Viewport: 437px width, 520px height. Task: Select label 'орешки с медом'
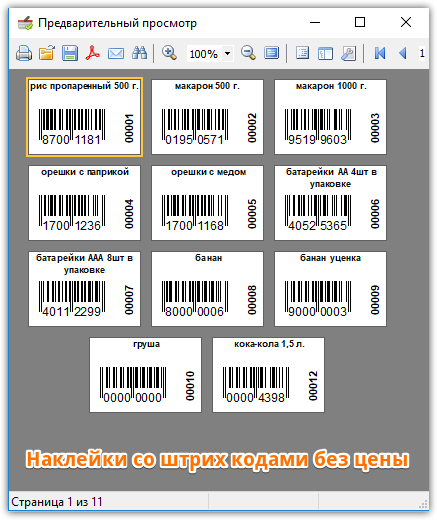point(207,203)
